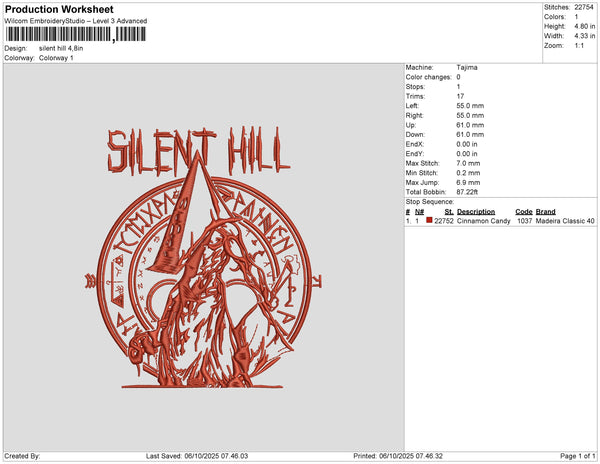Viewport: 600px width, 464px height.
Task: Select the Max Stitch value 7.0 mm
Action: click(467, 162)
